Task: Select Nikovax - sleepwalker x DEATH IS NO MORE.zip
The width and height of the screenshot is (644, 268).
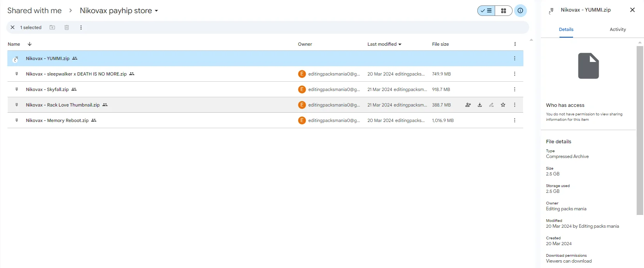Action: [76, 74]
